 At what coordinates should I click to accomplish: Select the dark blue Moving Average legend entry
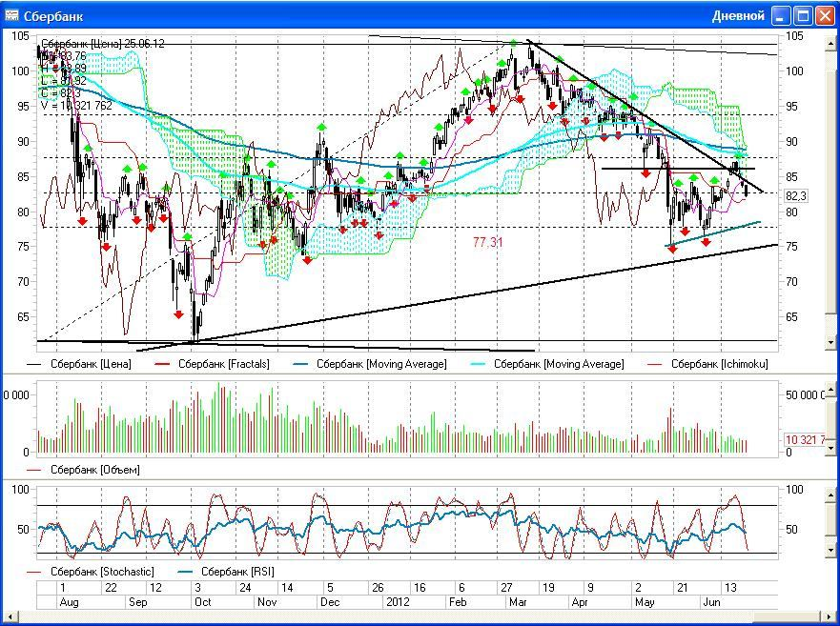coord(370,364)
